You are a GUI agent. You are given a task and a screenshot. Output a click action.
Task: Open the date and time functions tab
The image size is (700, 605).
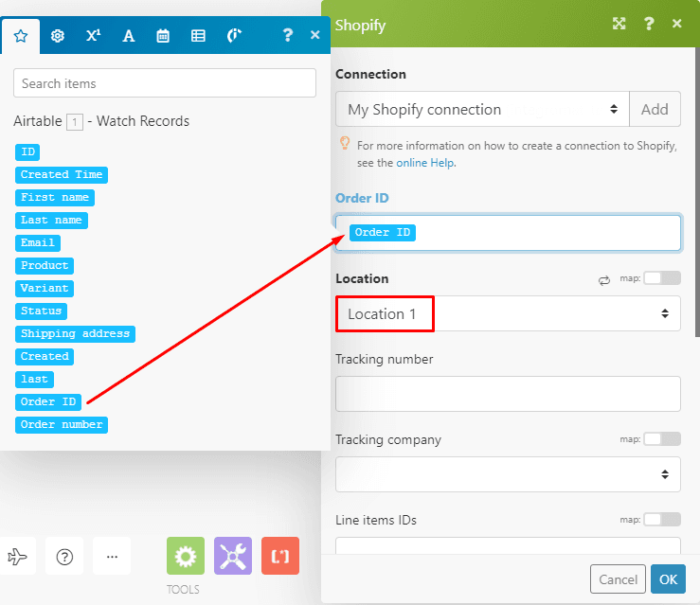(163, 36)
